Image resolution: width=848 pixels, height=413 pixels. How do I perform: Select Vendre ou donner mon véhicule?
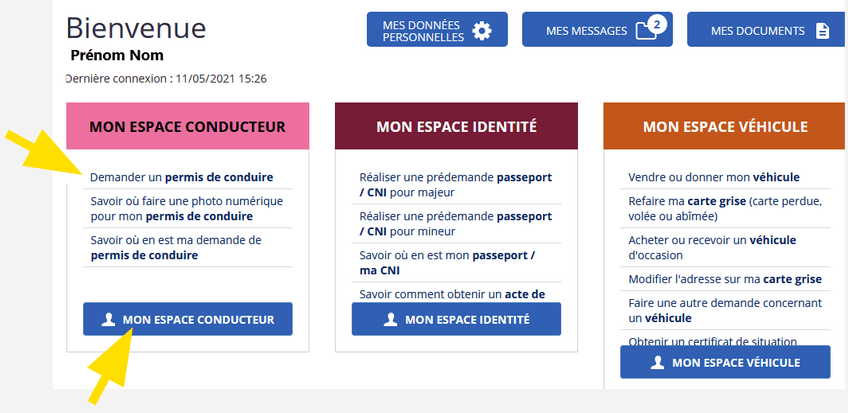tap(714, 177)
